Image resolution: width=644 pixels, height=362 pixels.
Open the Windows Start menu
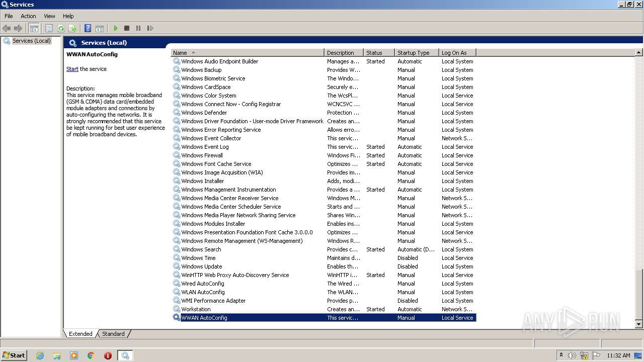coord(14,355)
